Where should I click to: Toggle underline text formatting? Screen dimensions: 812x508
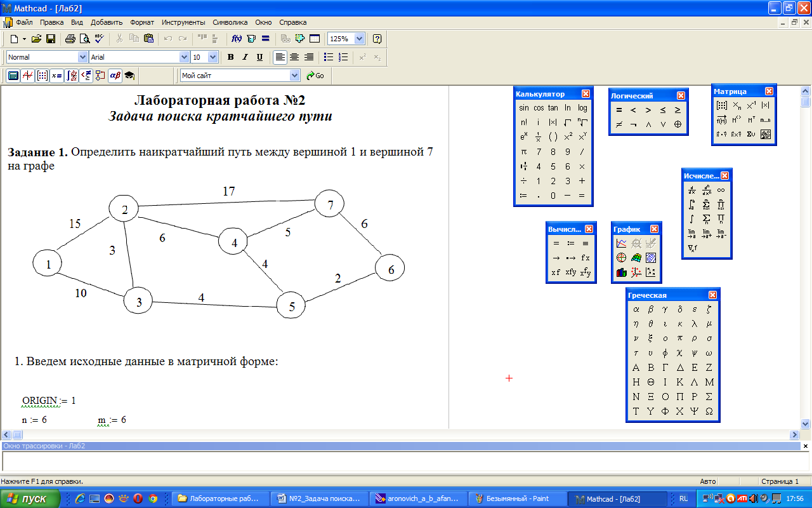(x=260, y=57)
